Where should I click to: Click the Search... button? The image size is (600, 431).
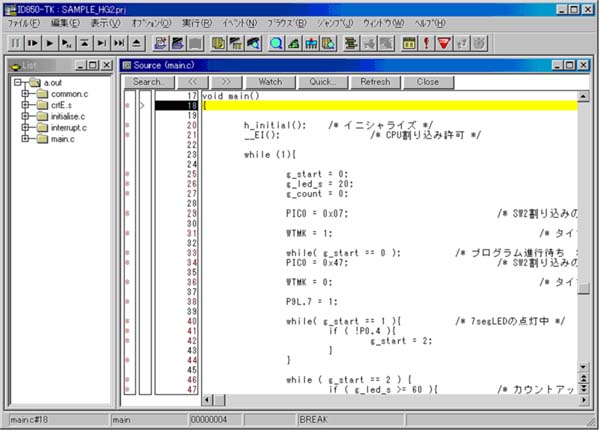click(x=148, y=81)
